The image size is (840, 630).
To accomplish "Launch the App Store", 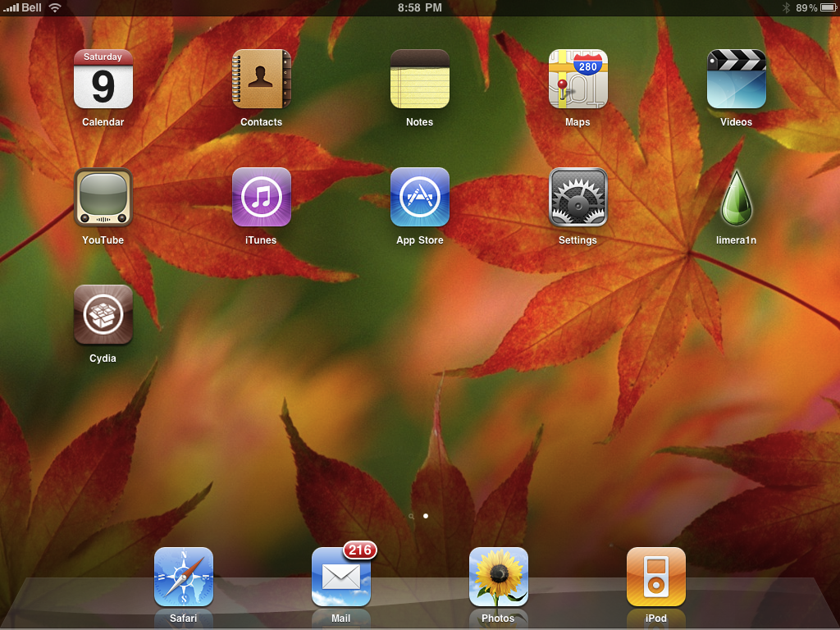I will [x=419, y=197].
